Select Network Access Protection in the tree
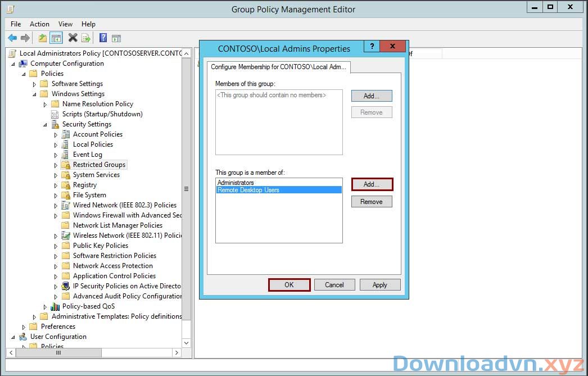588x376 pixels. click(113, 266)
